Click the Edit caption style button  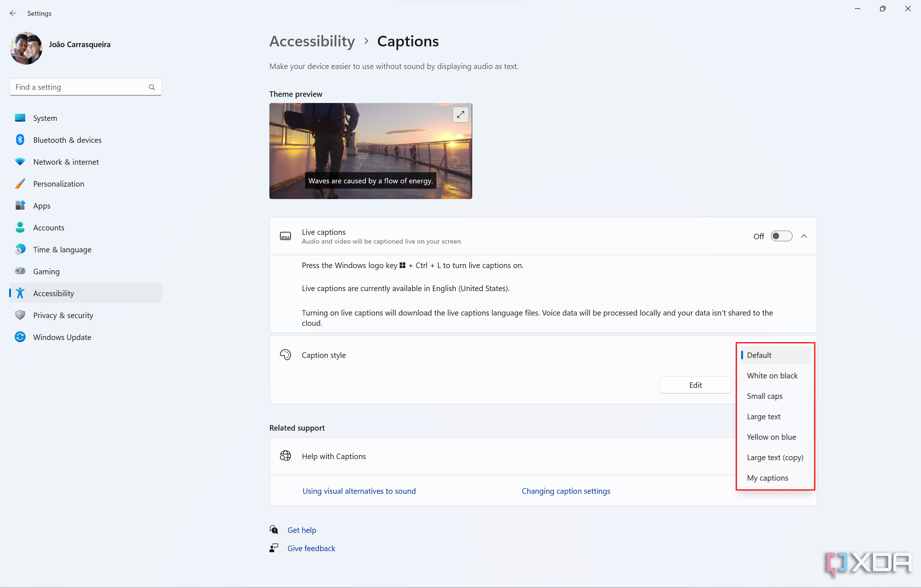pyautogui.click(x=696, y=385)
